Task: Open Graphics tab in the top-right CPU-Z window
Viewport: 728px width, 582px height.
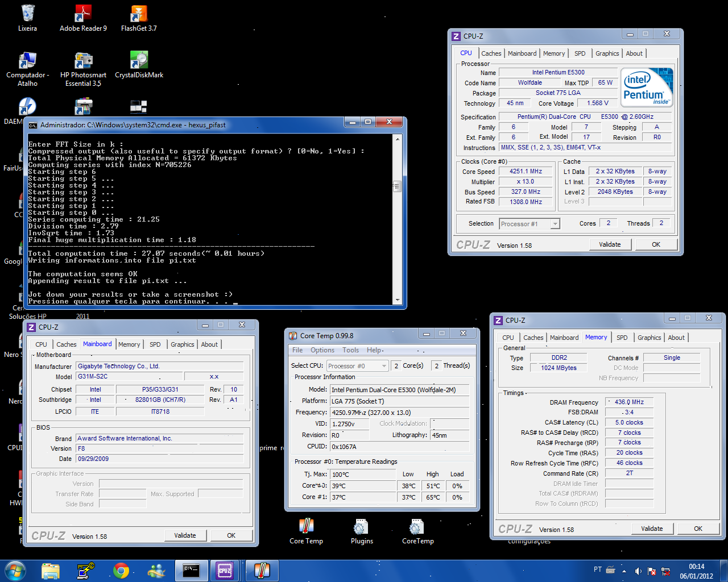Action: pos(607,53)
